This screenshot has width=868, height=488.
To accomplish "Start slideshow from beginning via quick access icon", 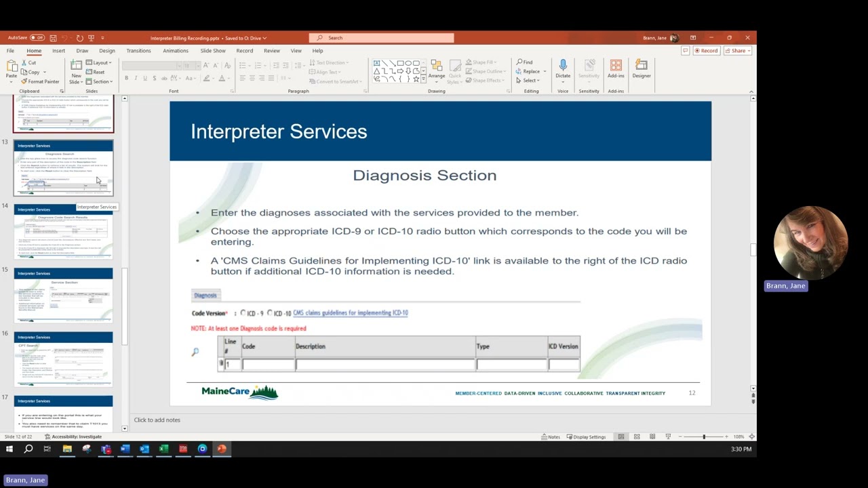I will 92,38.
